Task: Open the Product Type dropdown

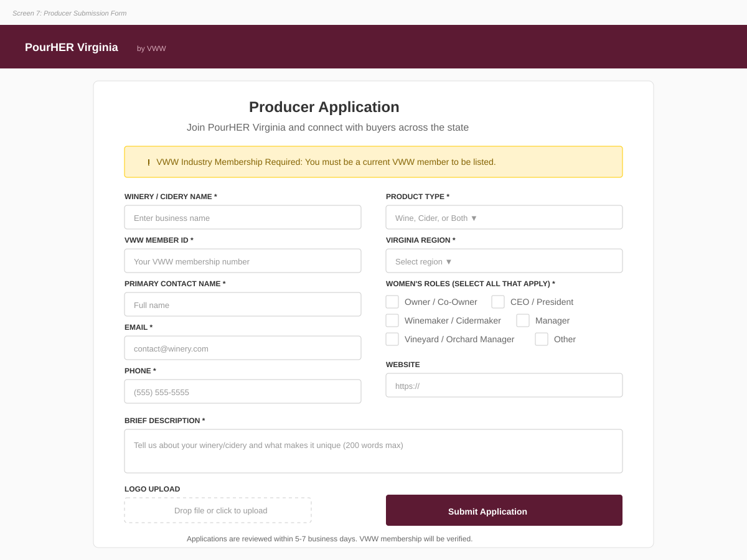Action: pos(504,217)
